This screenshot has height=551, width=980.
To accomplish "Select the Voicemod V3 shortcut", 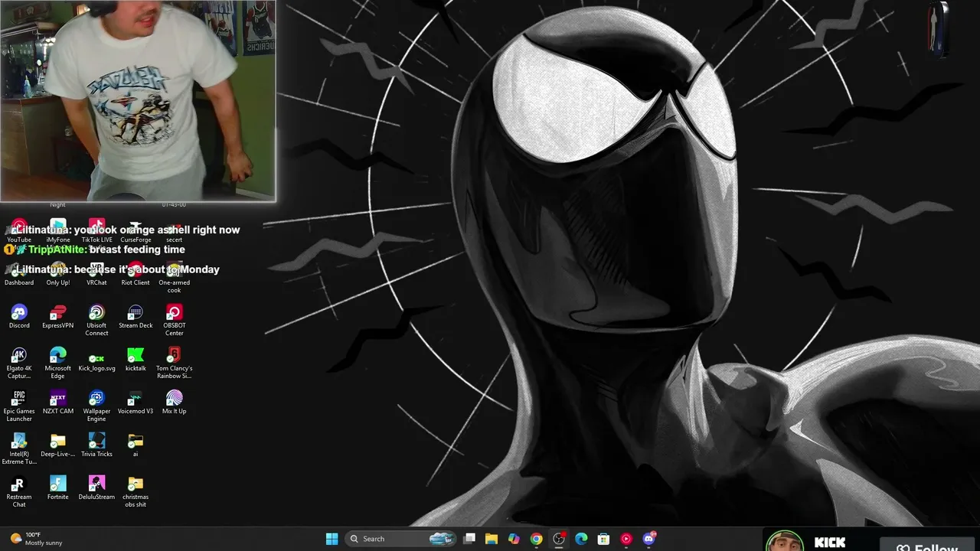I will (136, 402).
